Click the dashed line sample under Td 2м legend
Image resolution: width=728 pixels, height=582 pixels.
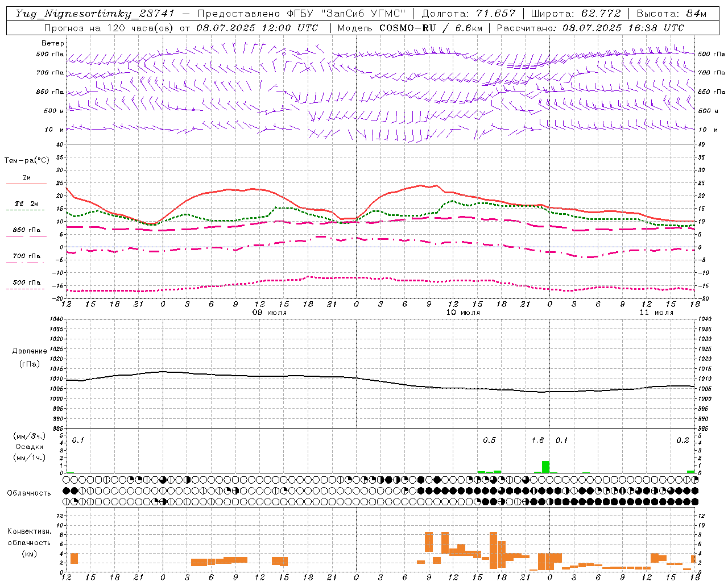[26, 210]
